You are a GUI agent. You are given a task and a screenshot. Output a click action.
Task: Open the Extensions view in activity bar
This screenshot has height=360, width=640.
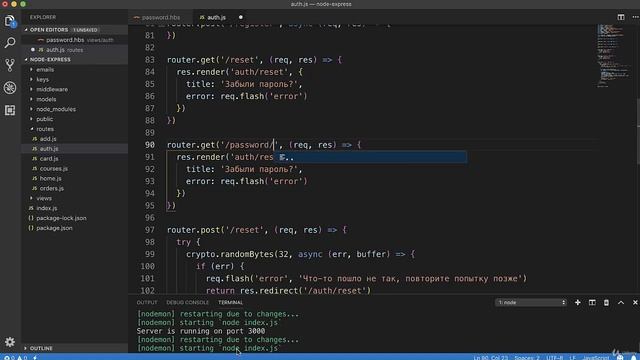pos(10,110)
